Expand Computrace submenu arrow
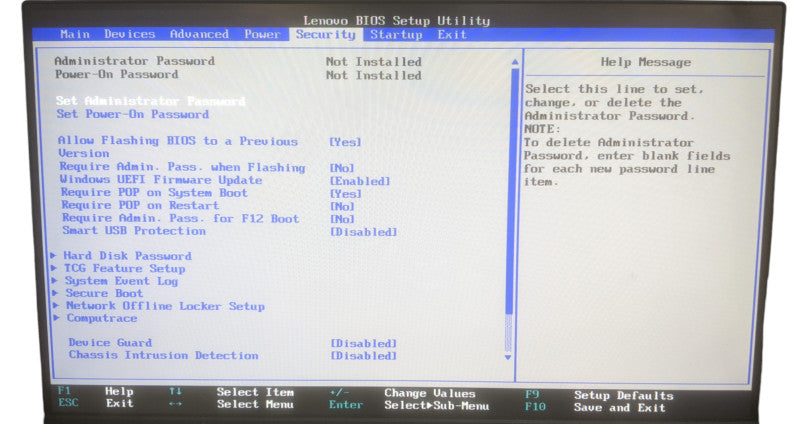 click(57, 317)
